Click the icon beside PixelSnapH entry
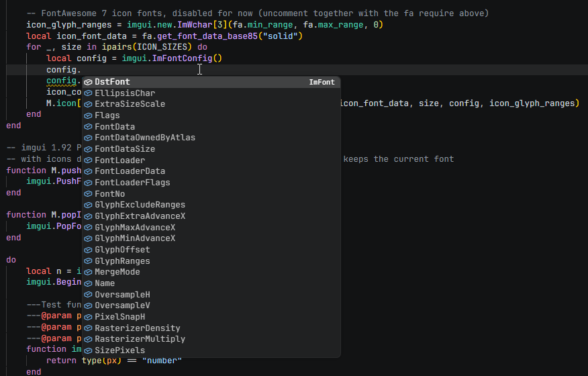The height and width of the screenshot is (376, 588). tap(88, 317)
